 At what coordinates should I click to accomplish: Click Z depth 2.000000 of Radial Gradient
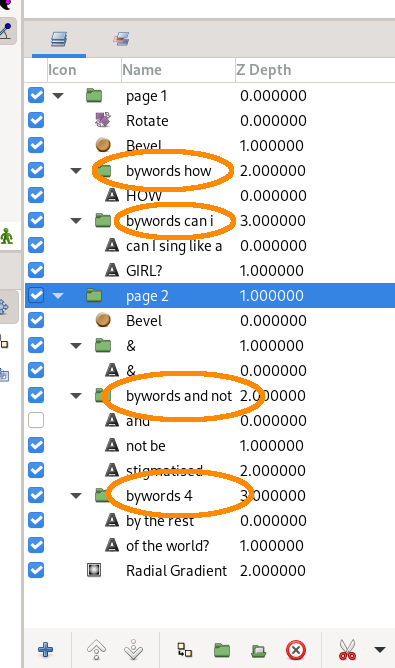tap(273, 570)
